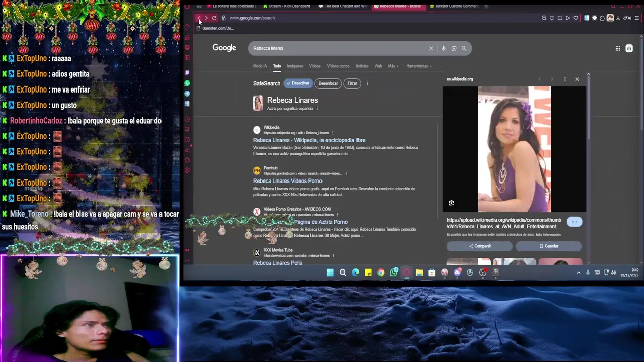Open volume control in system tray
644x362 pixels.
pyautogui.click(x=613, y=273)
